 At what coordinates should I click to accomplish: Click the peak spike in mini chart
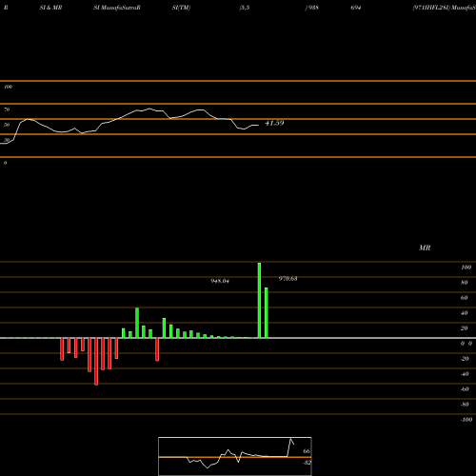point(290,439)
